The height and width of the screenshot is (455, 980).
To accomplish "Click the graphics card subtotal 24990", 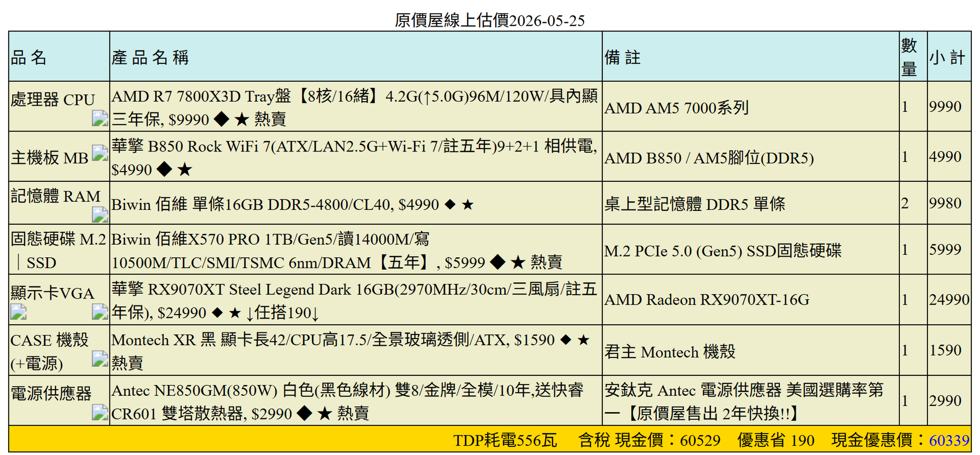I will [x=949, y=300].
